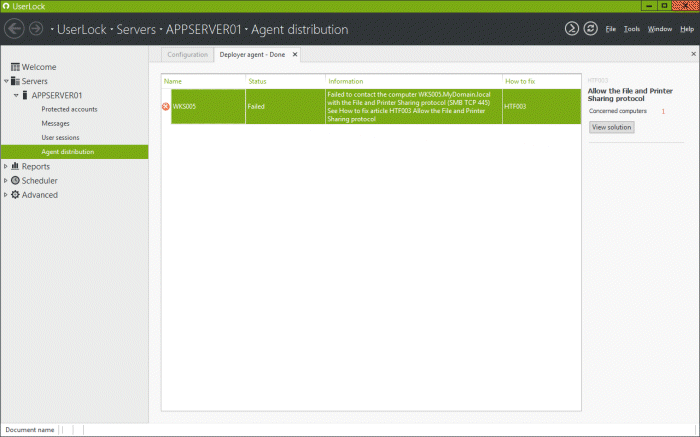
Task: Click the Servers icon in sidebar
Action: pos(15,81)
